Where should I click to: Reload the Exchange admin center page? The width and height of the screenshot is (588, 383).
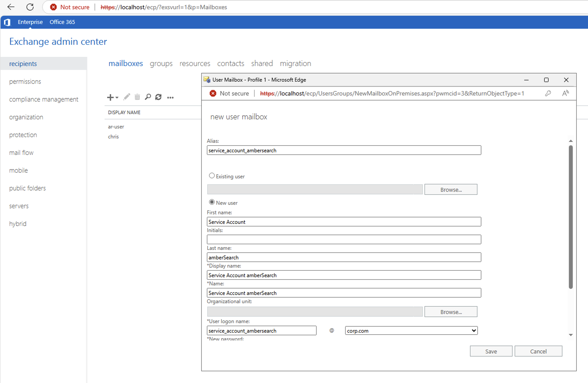30,7
